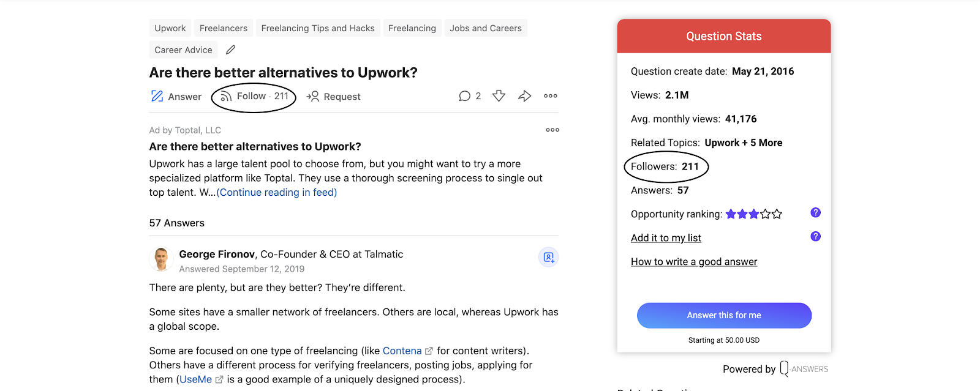
Task: Click the Views 2.1M stat
Action: coord(660,95)
